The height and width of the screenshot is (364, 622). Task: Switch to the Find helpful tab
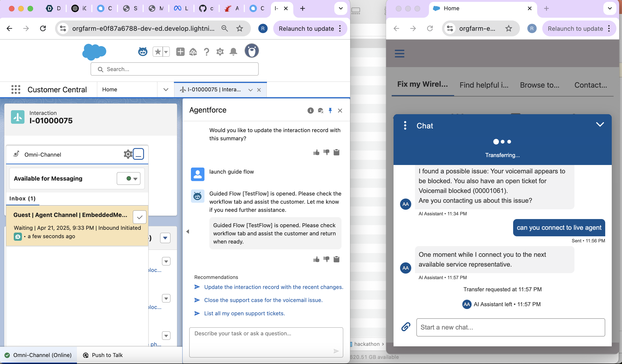(x=484, y=85)
